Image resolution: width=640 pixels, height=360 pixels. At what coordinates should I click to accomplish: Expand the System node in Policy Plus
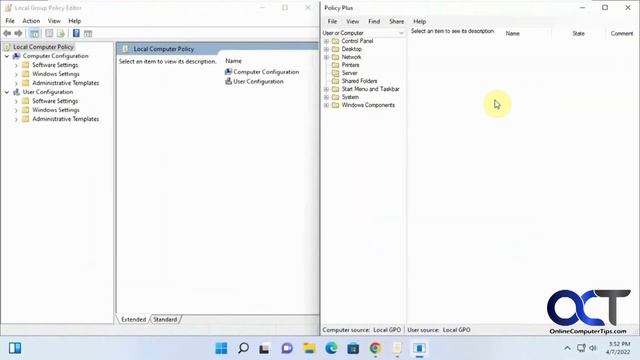click(x=326, y=97)
